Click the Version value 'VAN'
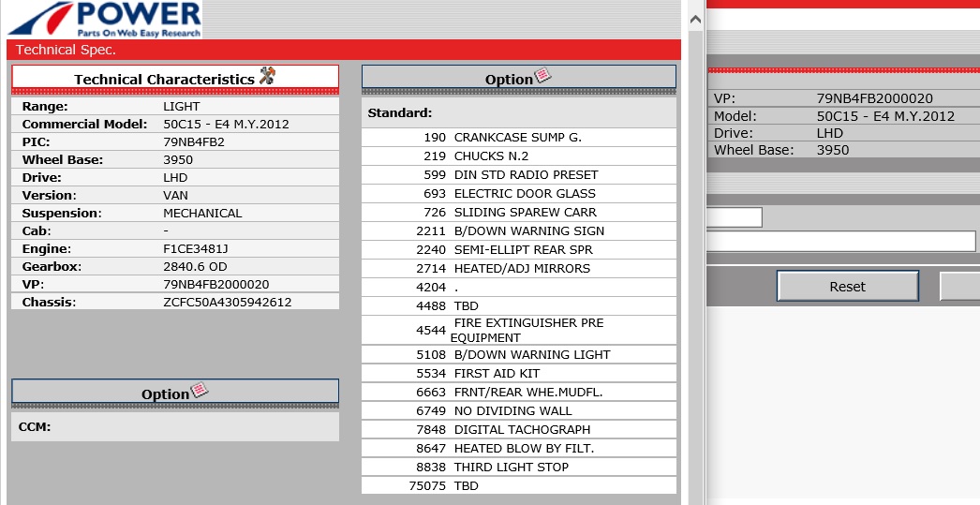 click(175, 195)
